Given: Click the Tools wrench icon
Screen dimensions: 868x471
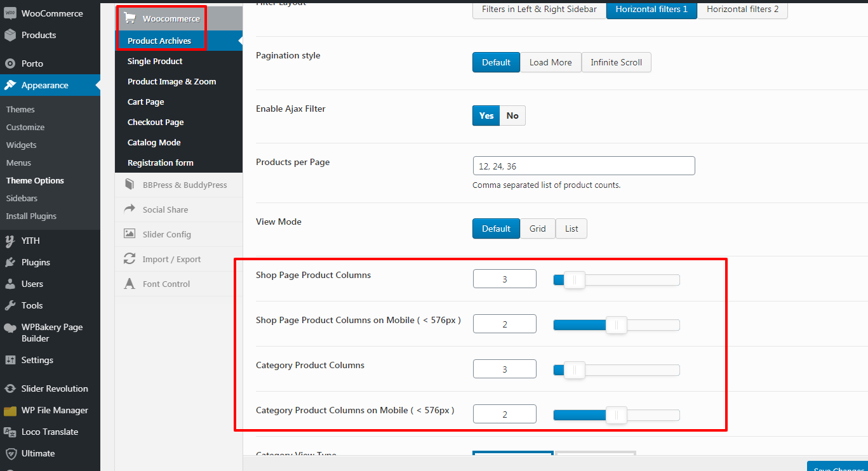Looking at the screenshot, I should click(10, 305).
